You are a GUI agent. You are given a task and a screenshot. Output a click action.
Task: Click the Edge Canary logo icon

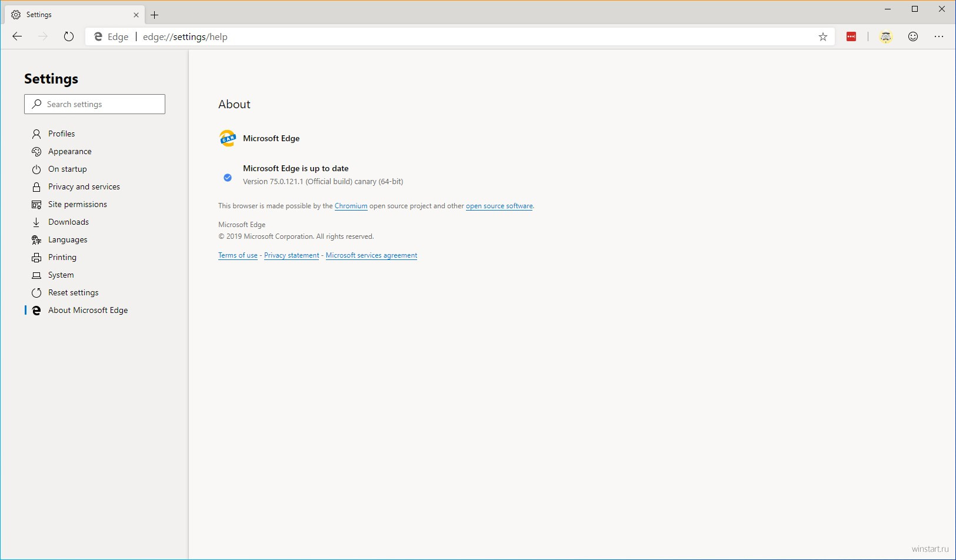click(x=228, y=138)
